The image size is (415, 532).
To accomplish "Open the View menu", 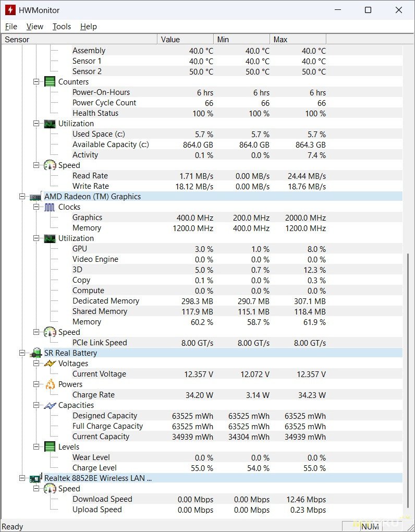I will click(35, 27).
